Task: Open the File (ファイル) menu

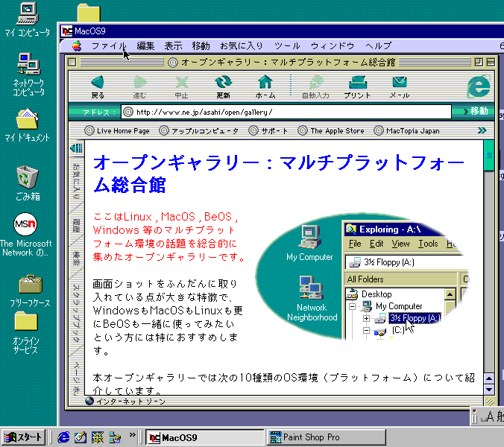Action: point(109,46)
